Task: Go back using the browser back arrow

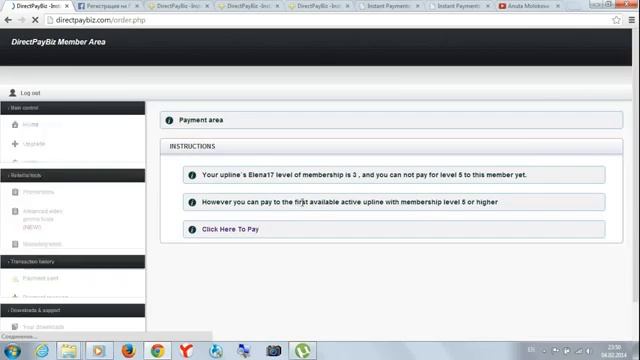Action: tap(8, 20)
